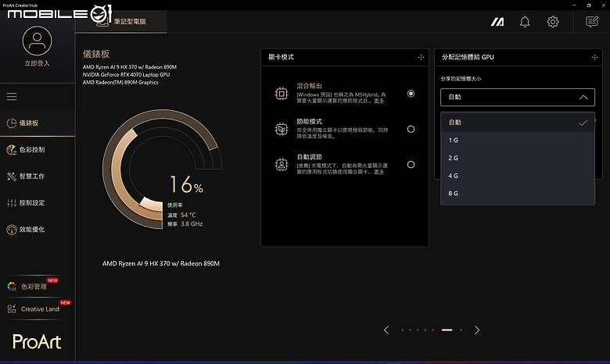Open settings gear icon
This screenshot has width=610, height=364.
pos(553,22)
